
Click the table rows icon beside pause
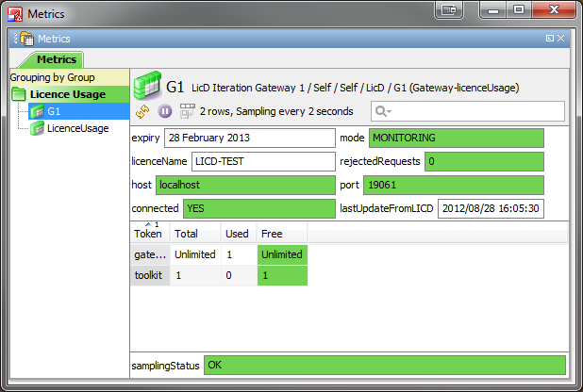coord(186,111)
